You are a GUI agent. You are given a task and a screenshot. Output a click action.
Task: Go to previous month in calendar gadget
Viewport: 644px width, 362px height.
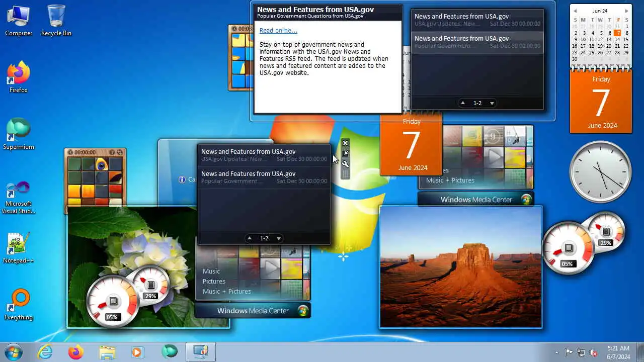[x=574, y=11]
